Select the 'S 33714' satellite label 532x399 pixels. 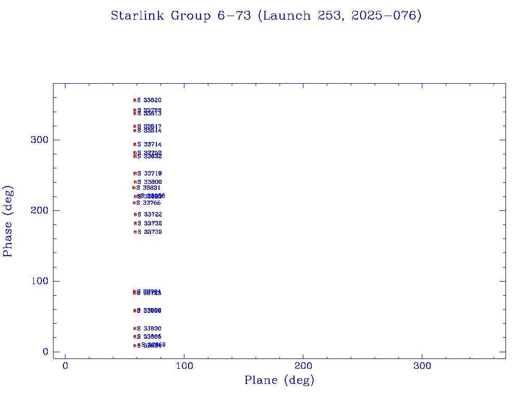[149, 144]
